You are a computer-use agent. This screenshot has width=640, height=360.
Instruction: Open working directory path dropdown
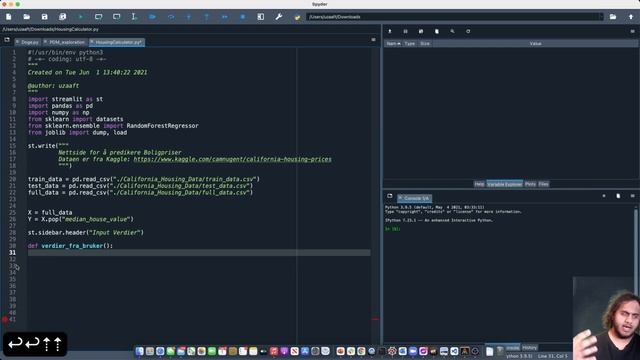(600, 17)
